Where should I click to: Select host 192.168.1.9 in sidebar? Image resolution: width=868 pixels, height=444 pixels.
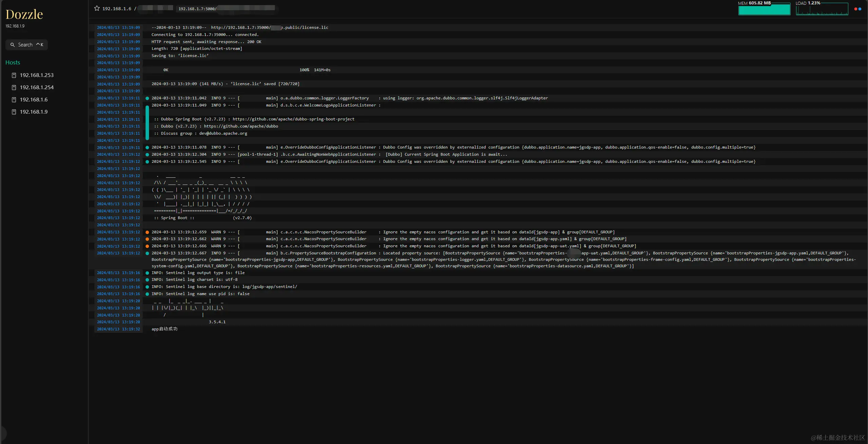34,112
